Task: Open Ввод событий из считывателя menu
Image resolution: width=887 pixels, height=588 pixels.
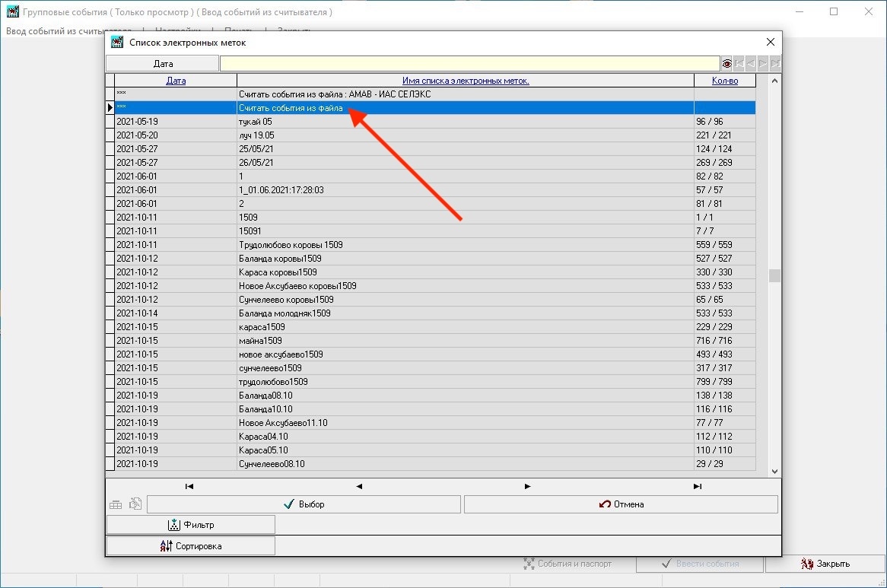Action: tap(68, 30)
